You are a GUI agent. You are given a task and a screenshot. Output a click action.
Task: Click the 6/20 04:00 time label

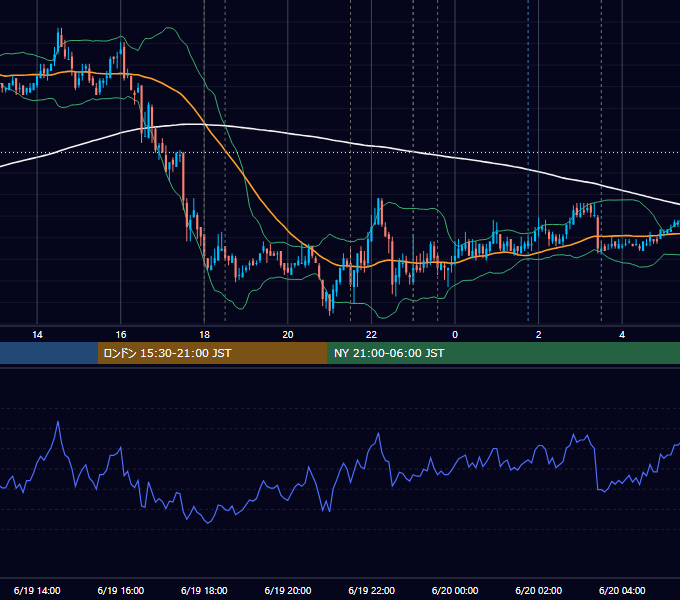[622, 590]
